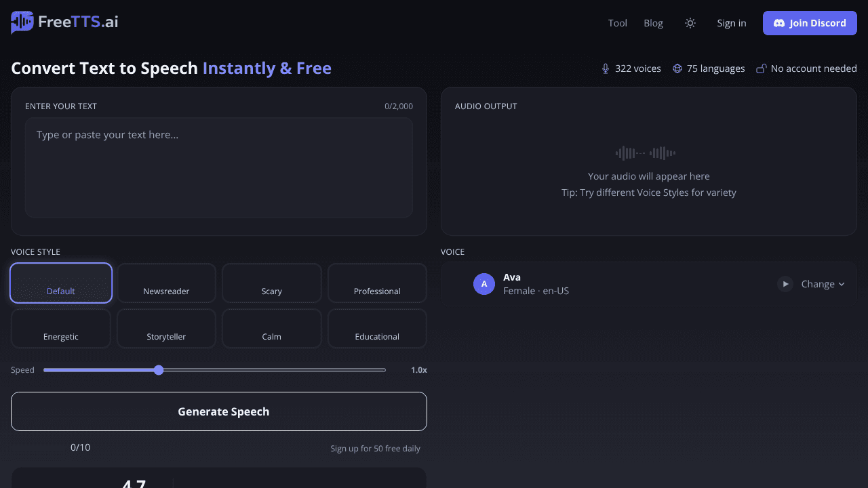Open the Tool menu item
This screenshot has width=868, height=488.
[618, 23]
